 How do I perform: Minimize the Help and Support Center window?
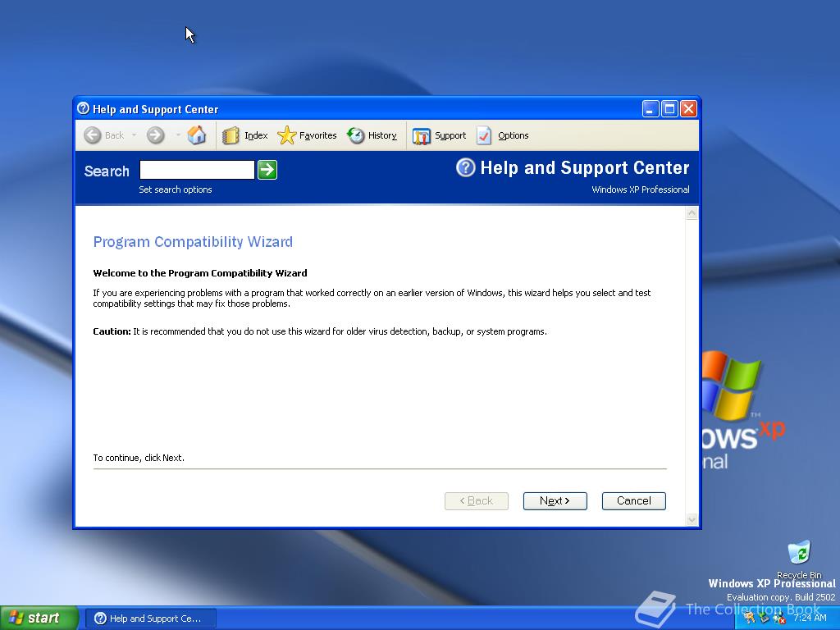(x=651, y=109)
